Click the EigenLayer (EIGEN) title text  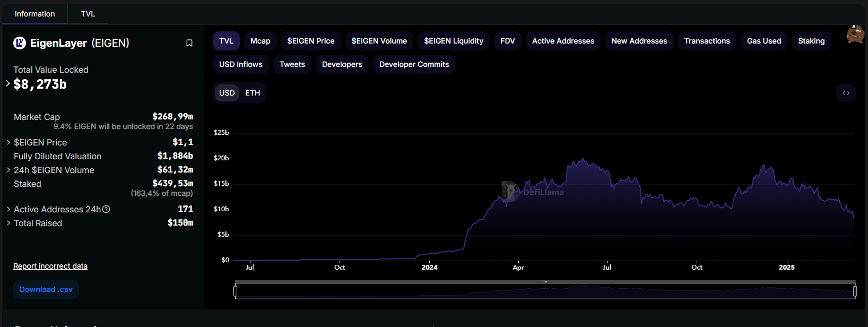pyautogui.click(x=80, y=43)
